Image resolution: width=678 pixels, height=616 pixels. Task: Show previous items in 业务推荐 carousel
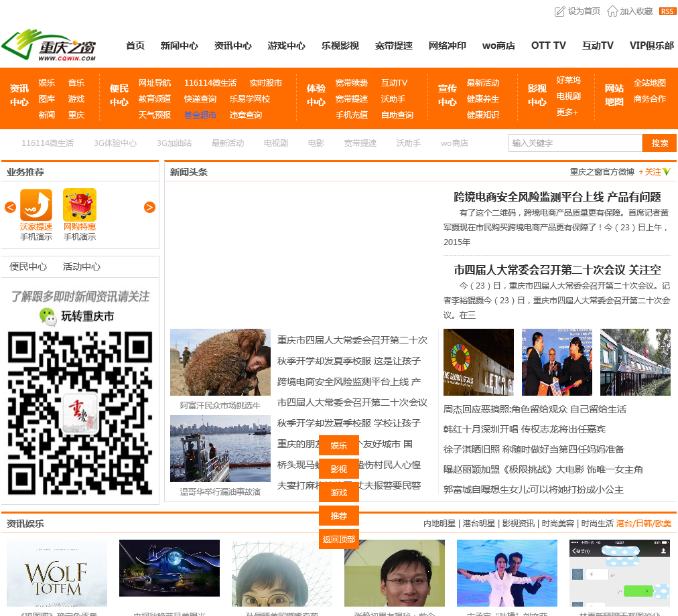pos(10,207)
